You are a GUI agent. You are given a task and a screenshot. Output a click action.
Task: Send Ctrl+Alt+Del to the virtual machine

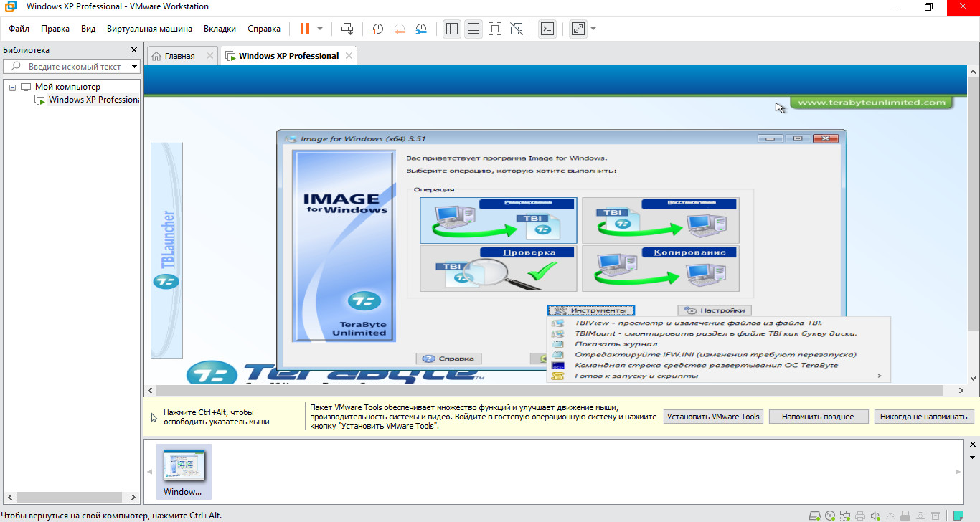pyautogui.click(x=347, y=29)
